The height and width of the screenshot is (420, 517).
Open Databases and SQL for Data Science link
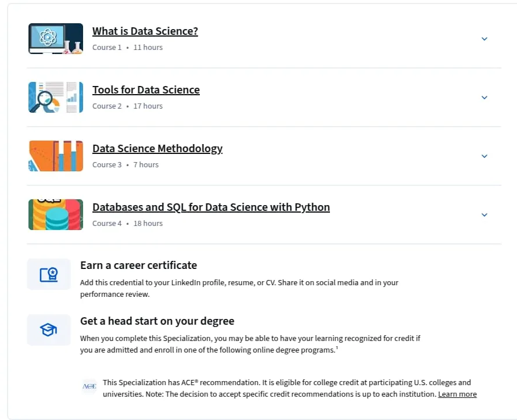pyautogui.click(x=211, y=207)
